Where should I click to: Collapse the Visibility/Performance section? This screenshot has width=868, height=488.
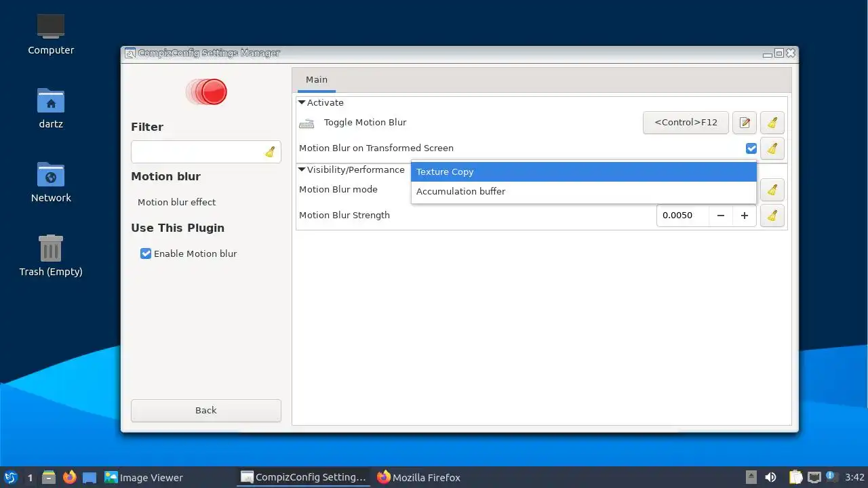pyautogui.click(x=302, y=169)
